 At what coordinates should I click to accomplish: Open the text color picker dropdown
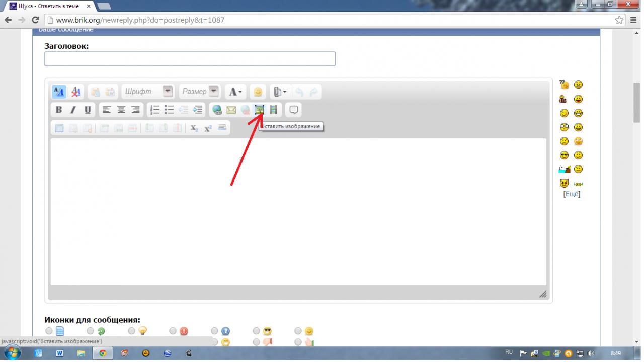[235, 92]
